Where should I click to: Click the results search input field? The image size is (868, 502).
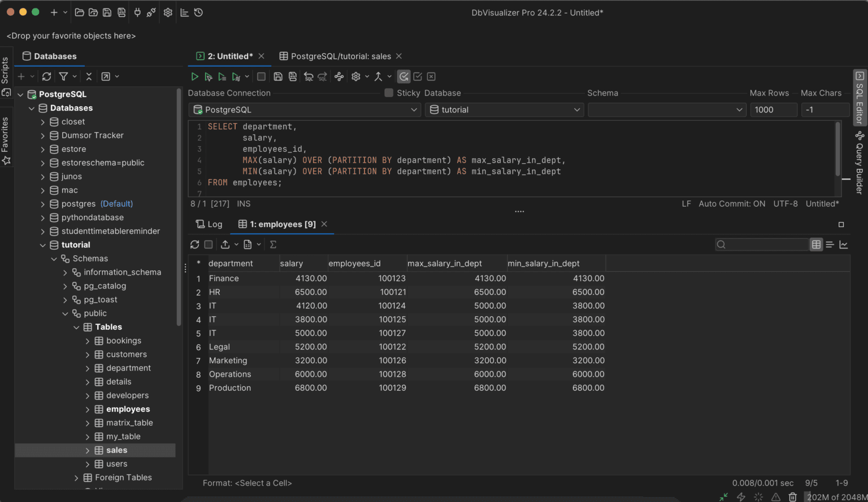pos(763,244)
